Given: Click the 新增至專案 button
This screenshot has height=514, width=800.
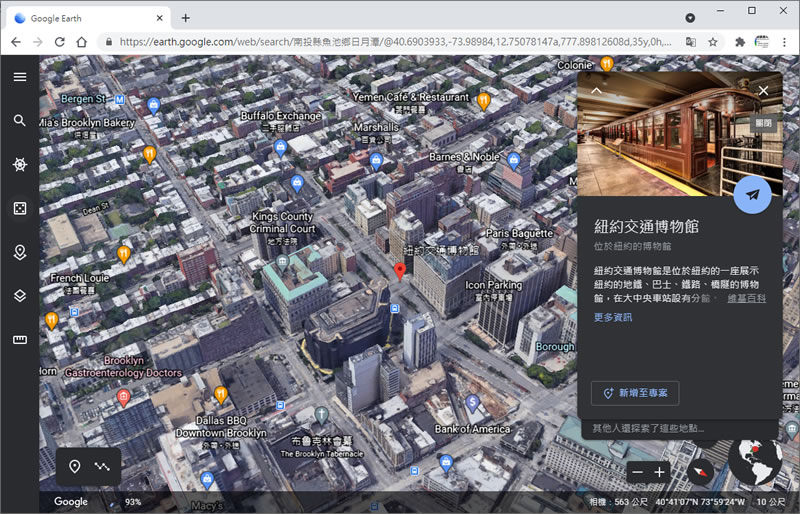Looking at the screenshot, I should pyautogui.click(x=635, y=393).
